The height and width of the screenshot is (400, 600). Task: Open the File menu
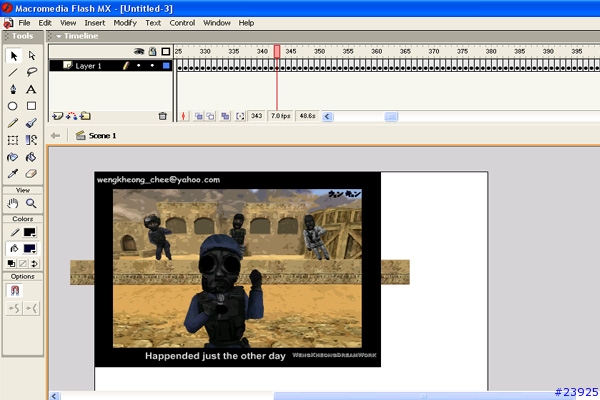point(24,23)
